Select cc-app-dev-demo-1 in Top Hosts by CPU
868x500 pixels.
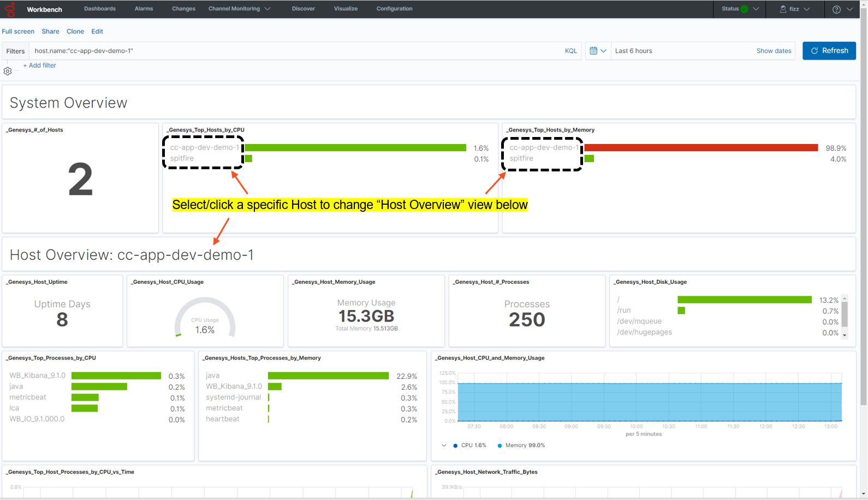[x=204, y=147]
